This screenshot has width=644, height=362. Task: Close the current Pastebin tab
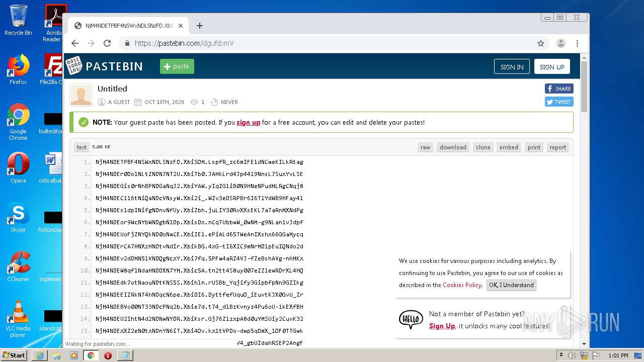click(181, 26)
